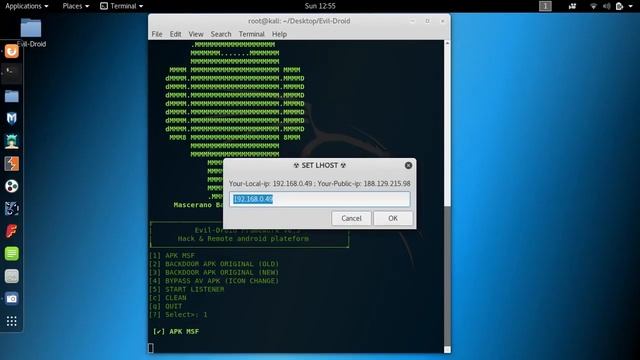Image resolution: width=640 pixels, height=360 pixels.
Task: Click OK in the SET LHOST dialog
Action: coord(393,218)
